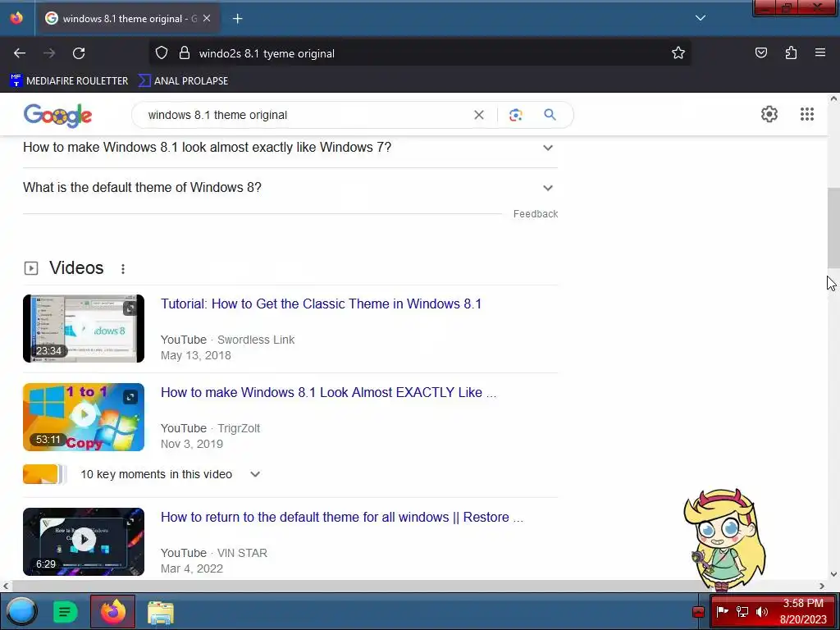Open the Start orb on the taskbar
Viewport: 840px width, 630px height.
[x=21, y=611]
